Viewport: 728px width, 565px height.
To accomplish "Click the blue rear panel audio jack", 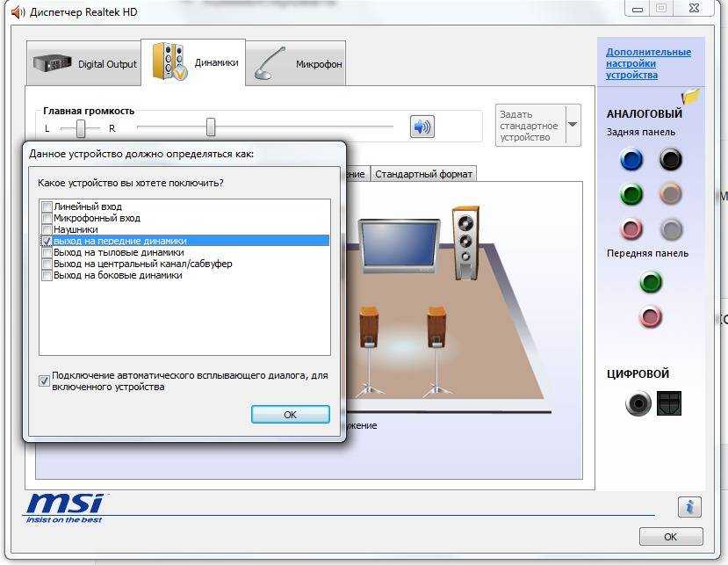I will tap(631, 160).
